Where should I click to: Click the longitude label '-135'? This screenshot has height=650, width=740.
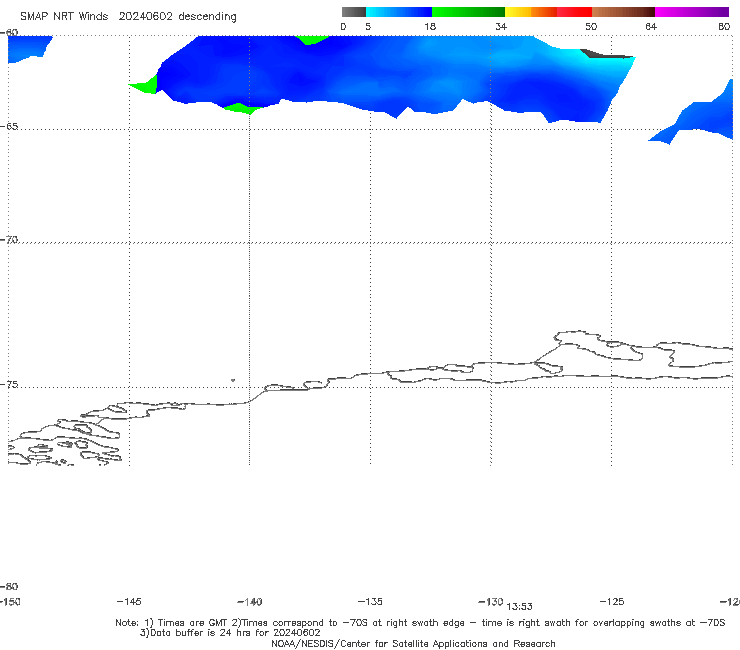370,602
